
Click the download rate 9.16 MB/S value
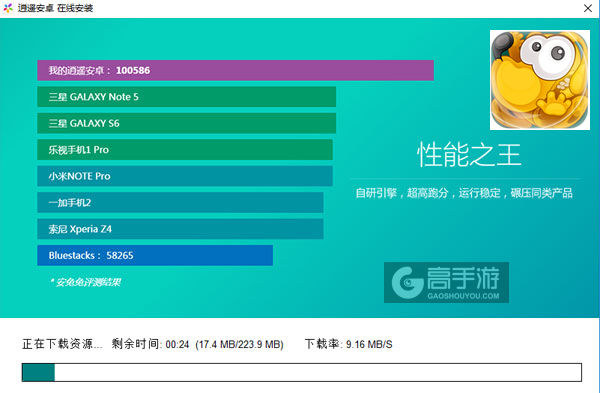[369, 344]
